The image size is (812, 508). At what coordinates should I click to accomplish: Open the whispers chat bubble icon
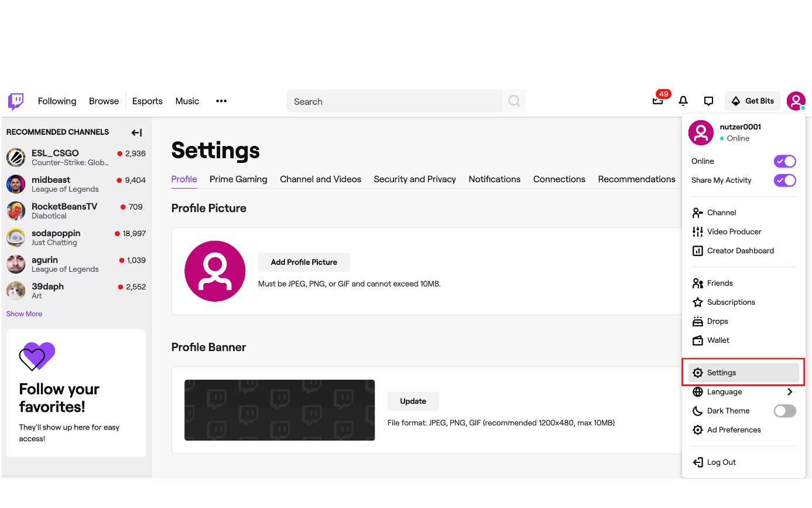tap(709, 101)
